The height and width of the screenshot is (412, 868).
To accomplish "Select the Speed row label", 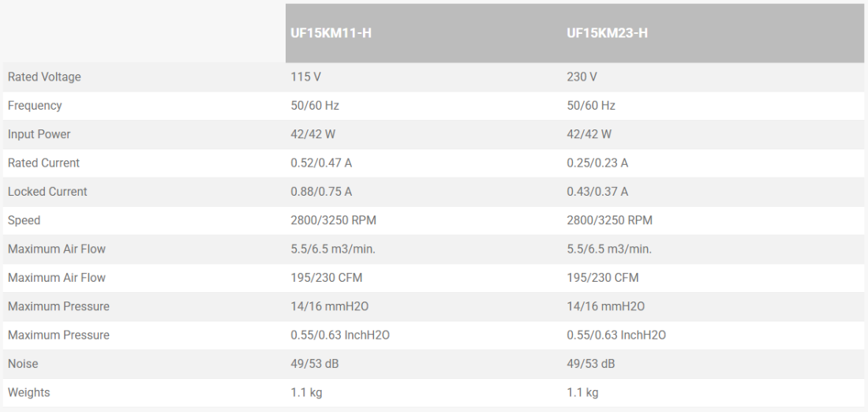I will pyautogui.click(x=24, y=220).
